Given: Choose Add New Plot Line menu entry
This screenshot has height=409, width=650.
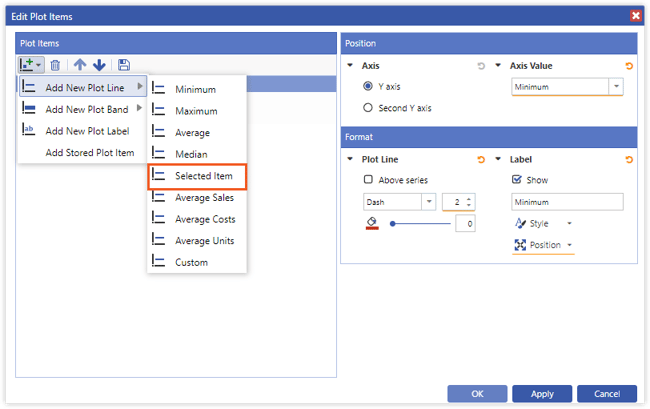Looking at the screenshot, I should (x=82, y=87).
